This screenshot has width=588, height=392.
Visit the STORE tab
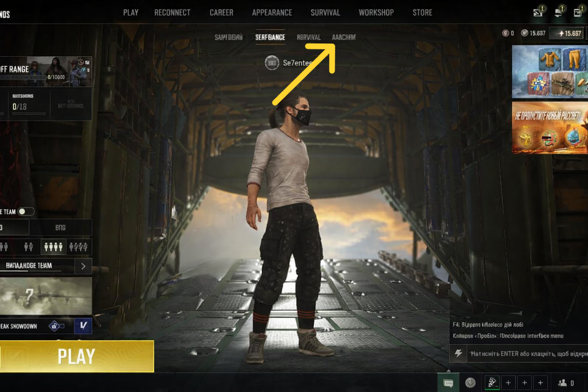coord(422,13)
